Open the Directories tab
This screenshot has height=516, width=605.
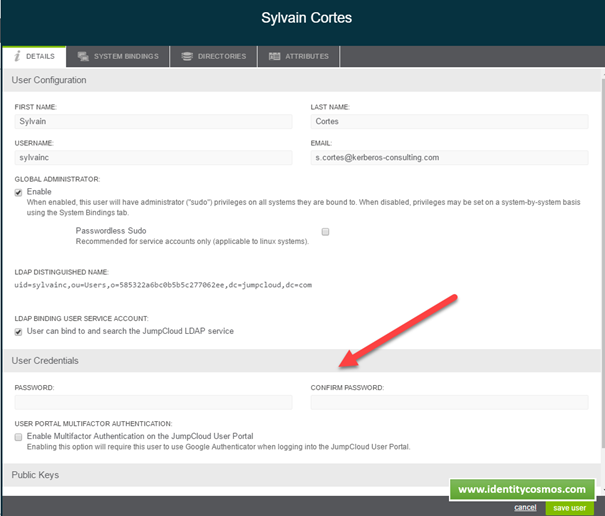click(x=213, y=56)
